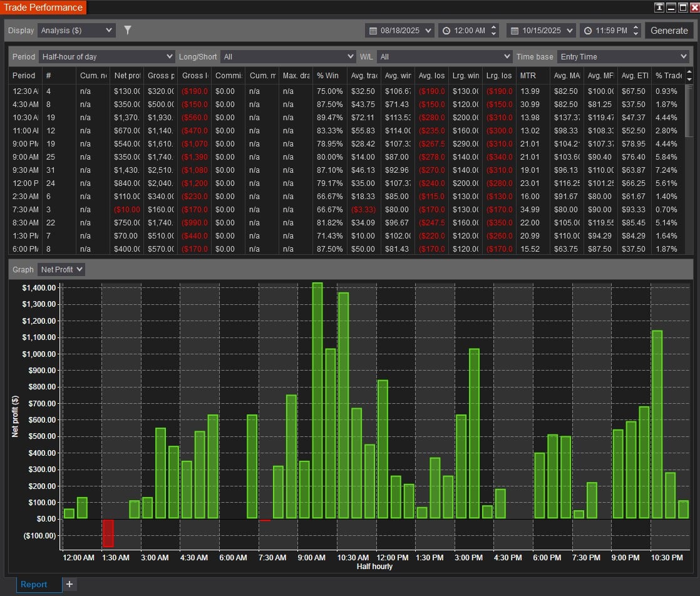Image resolution: width=700 pixels, height=596 pixels.
Task: Click the tallest green 9:00 AM bar
Action: pos(317,401)
